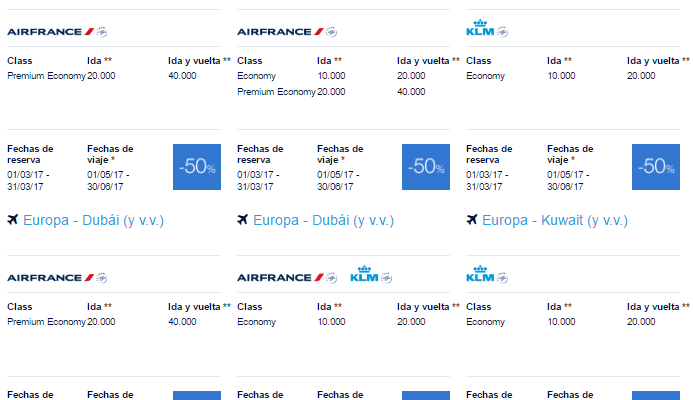Screen dimensions: 693x400
Task: Click the airplane icon beside the second Europa - Dubái link
Action: pos(243,219)
